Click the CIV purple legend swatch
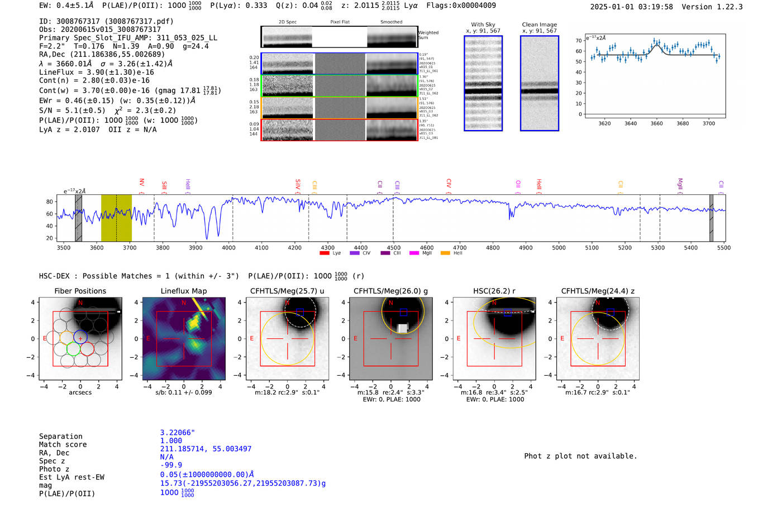Screen dimensions: 782x532 pos(354,253)
